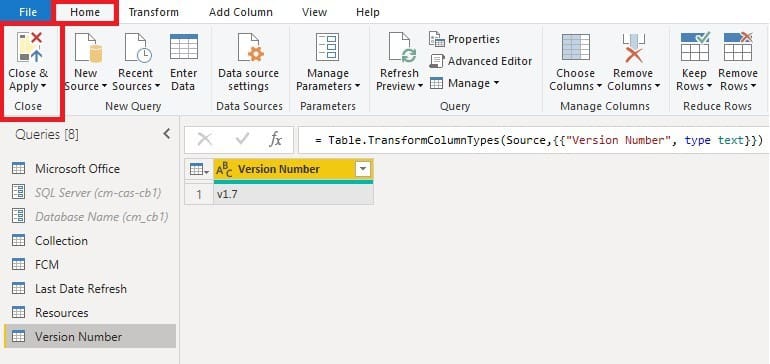Image resolution: width=770 pixels, height=364 pixels.
Task: Confirm the formula with checkmark
Action: [242, 140]
